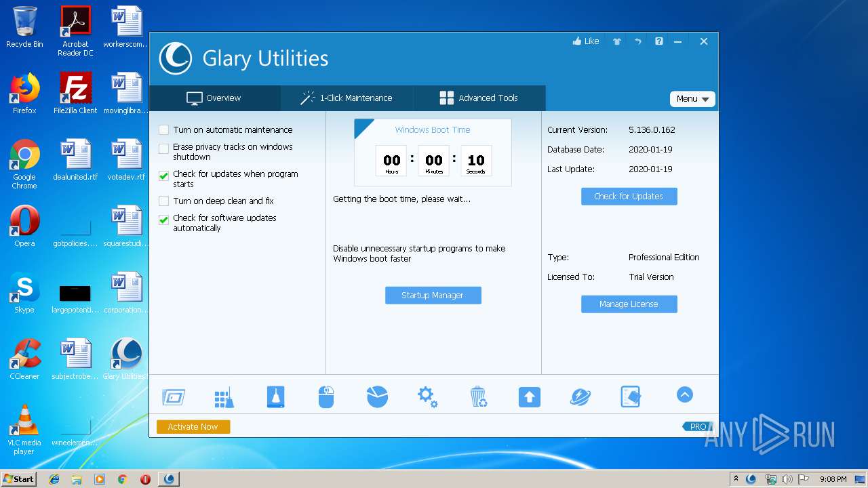This screenshot has width=868, height=488.
Task: Enable Turn on deep clean and fix
Action: point(163,201)
